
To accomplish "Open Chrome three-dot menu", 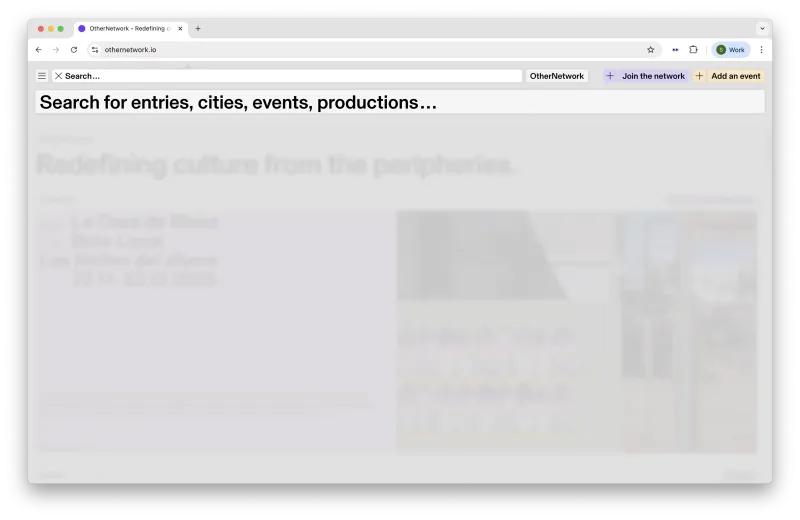I will [761, 49].
